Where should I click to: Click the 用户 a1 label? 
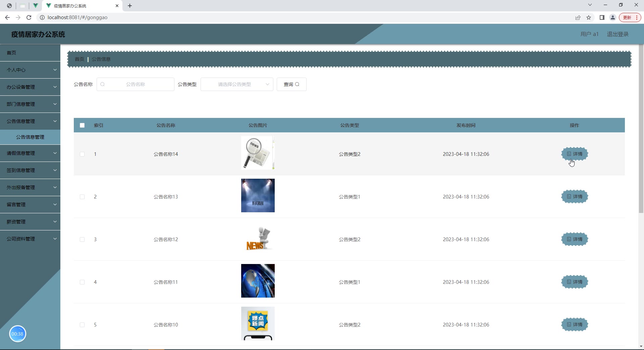[590, 34]
